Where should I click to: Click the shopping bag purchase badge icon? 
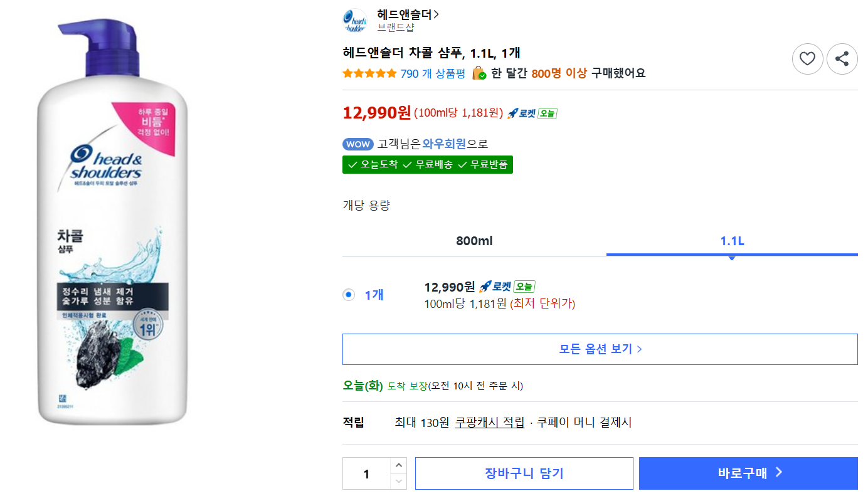point(479,73)
